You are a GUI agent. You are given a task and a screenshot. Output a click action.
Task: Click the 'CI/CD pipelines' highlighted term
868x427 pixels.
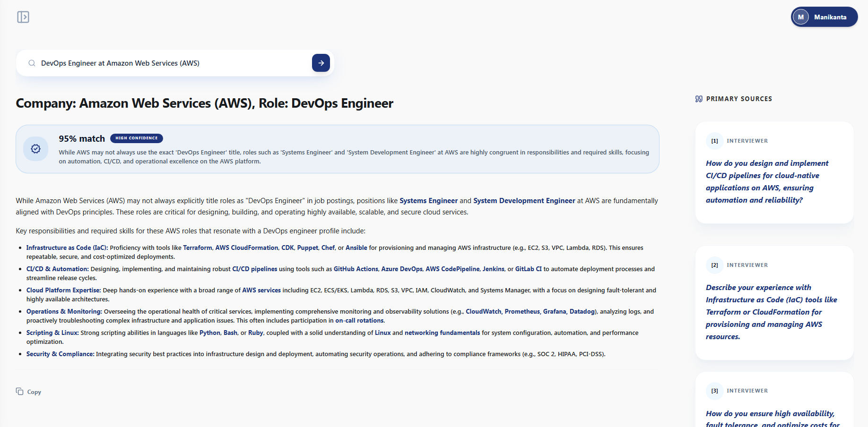click(255, 269)
